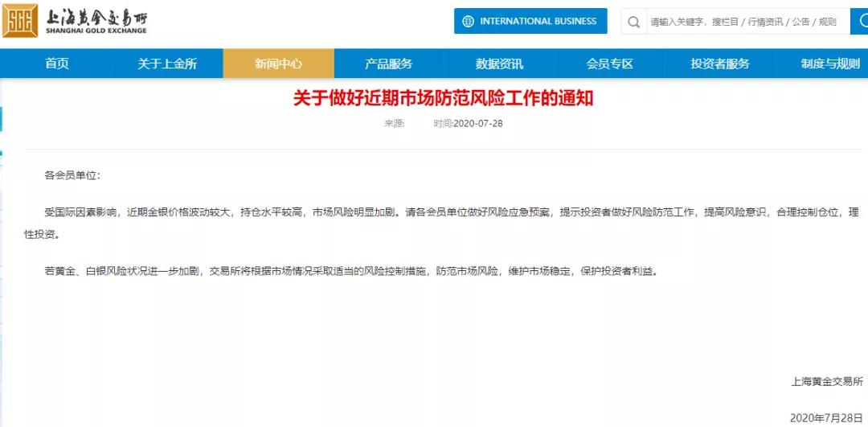
Task: Click the trailing text 性投资。
Action: click(x=41, y=234)
